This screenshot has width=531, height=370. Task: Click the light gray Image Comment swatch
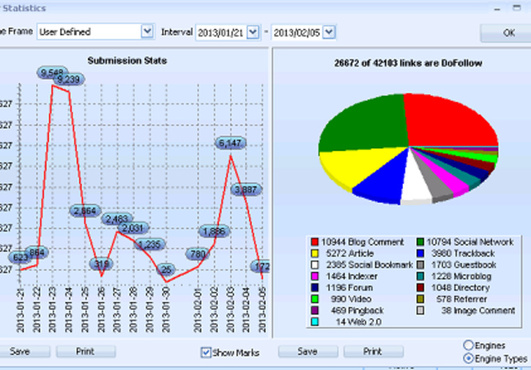(420, 310)
